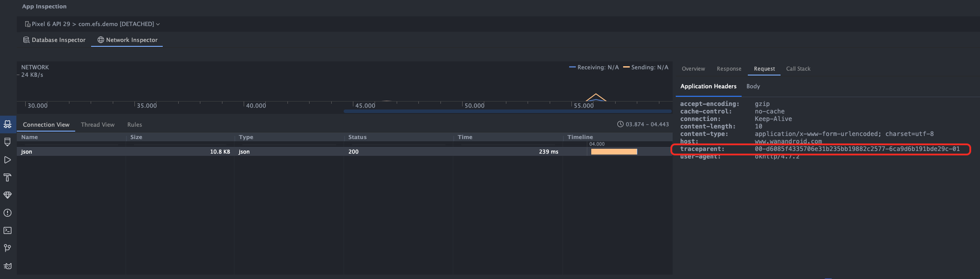
Task: Select Application Headers sub-tab
Action: coord(708,86)
